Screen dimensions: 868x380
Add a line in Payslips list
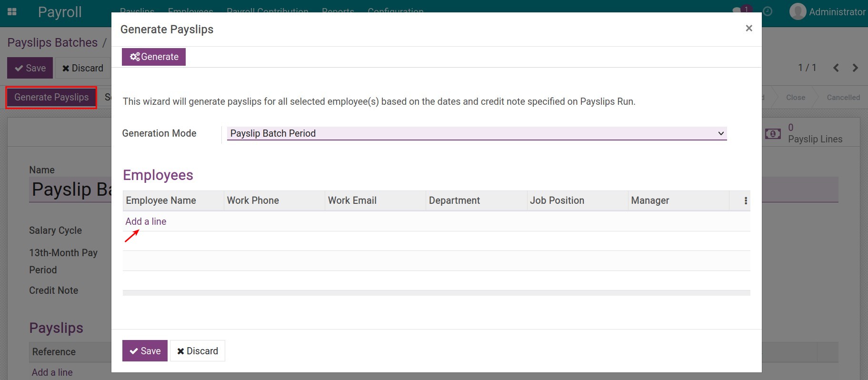(x=52, y=372)
